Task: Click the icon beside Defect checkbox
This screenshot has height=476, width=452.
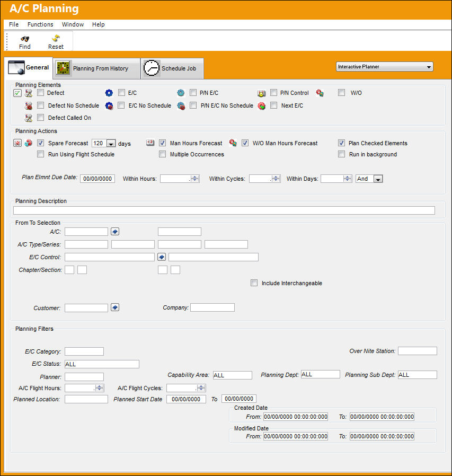Action: (x=29, y=93)
